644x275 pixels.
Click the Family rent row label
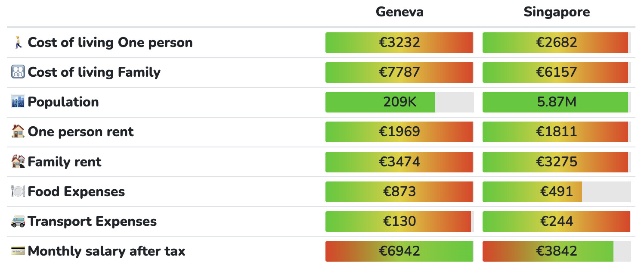click(x=65, y=162)
